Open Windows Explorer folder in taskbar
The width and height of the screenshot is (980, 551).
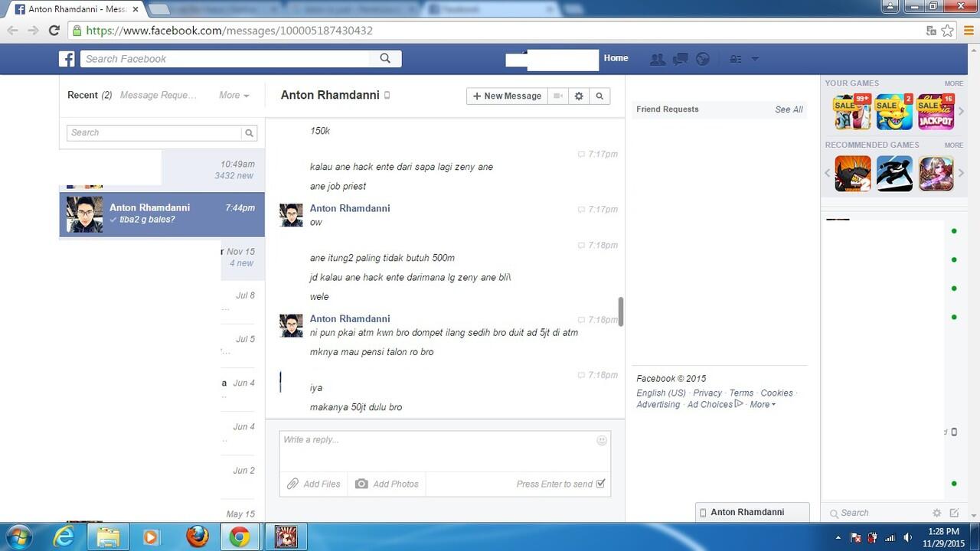pos(108,536)
